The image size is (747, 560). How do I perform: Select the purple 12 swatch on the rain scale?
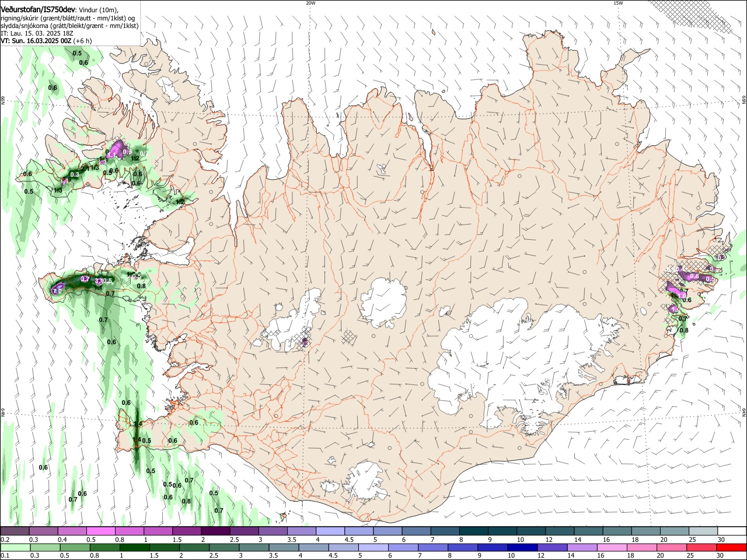[551, 547]
